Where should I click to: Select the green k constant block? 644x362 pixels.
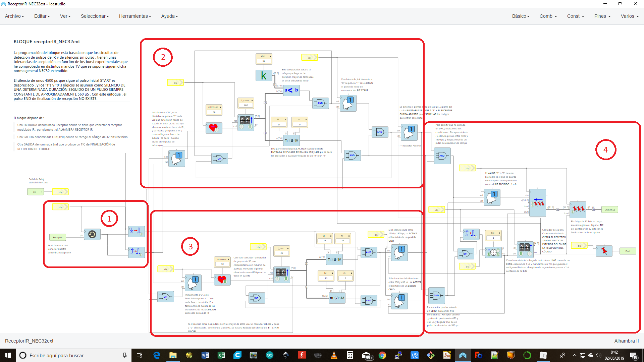264,76
